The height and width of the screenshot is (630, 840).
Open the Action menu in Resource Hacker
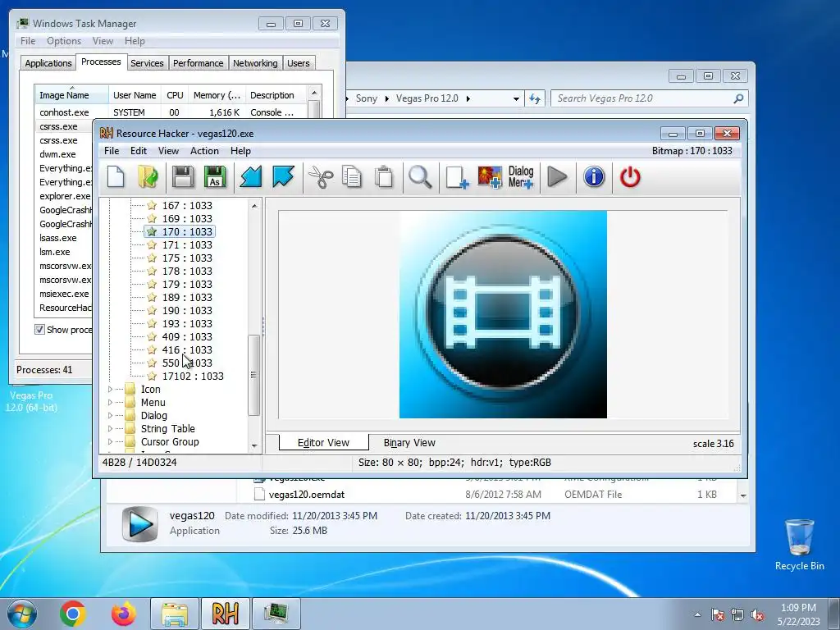coord(204,151)
